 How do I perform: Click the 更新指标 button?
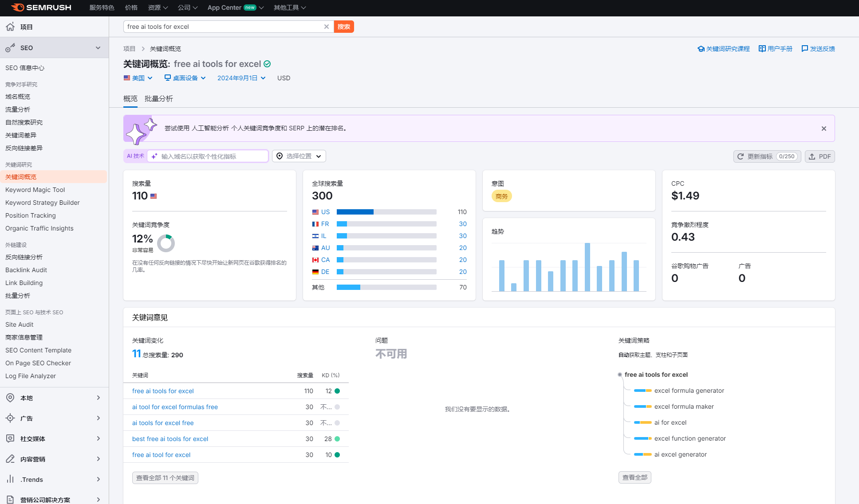coord(767,156)
